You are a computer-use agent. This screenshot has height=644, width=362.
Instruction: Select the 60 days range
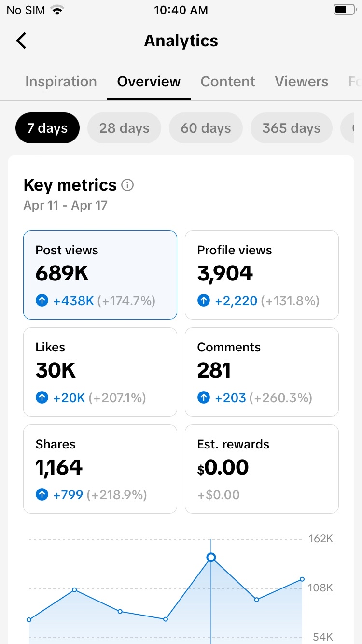click(x=206, y=128)
